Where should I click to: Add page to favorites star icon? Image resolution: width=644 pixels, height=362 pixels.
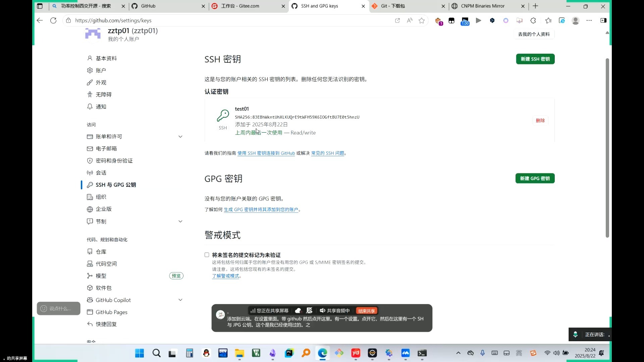coord(422,20)
